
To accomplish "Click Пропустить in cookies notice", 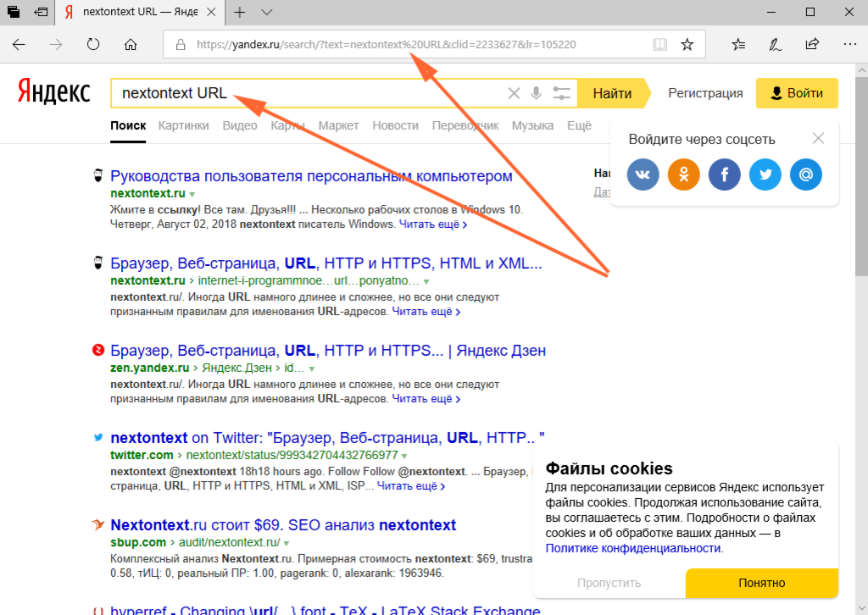I will point(609,583).
